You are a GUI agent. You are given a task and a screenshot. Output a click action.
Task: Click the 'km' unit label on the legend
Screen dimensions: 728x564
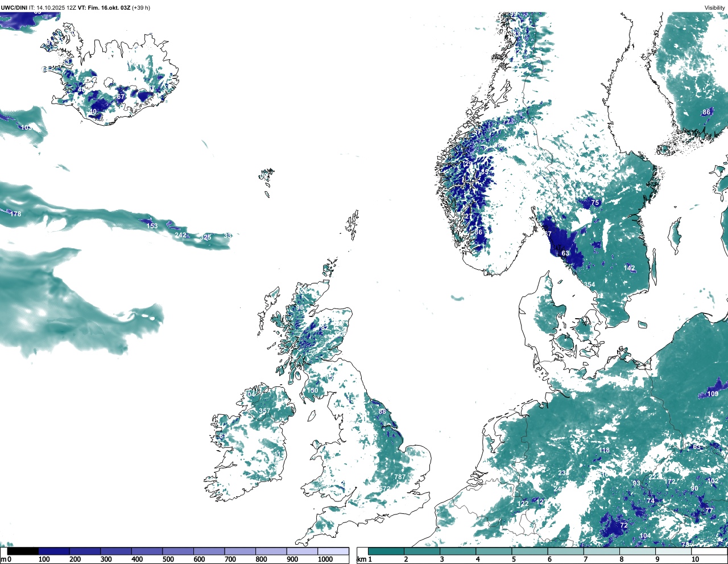coord(361,559)
